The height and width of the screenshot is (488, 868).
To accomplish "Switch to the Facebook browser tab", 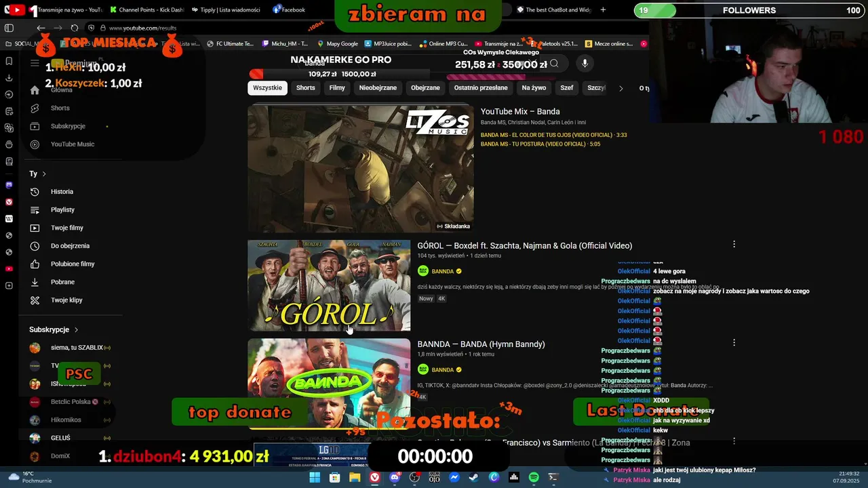I will coord(288,9).
